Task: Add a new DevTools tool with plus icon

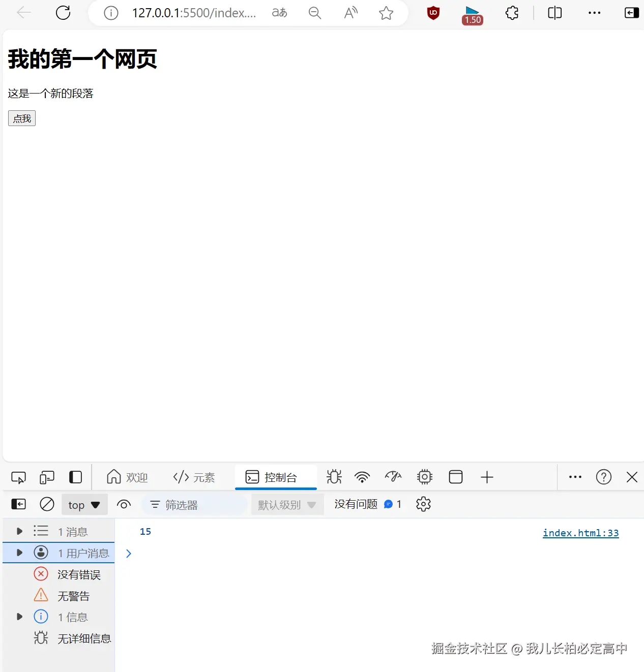Action: pos(487,477)
